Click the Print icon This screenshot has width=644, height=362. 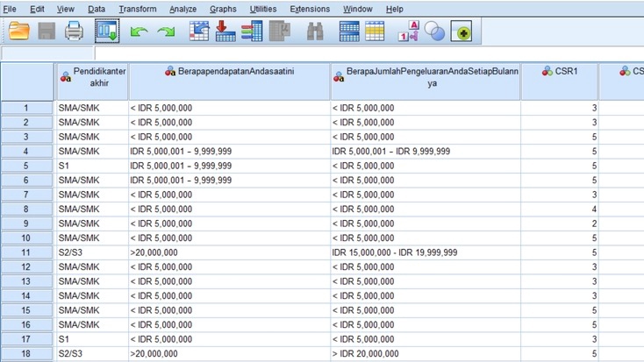74,32
